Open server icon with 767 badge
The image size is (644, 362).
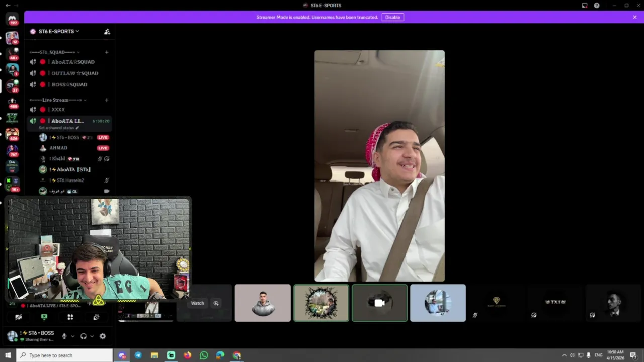(x=13, y=150)
